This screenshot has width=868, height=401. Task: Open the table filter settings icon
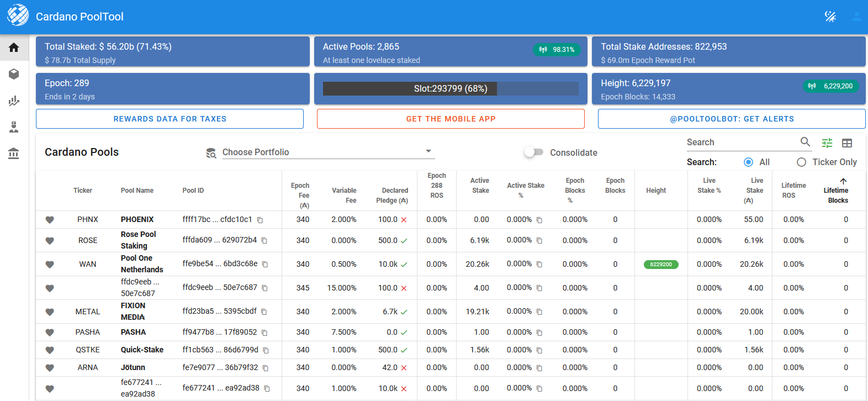point(827,143)
